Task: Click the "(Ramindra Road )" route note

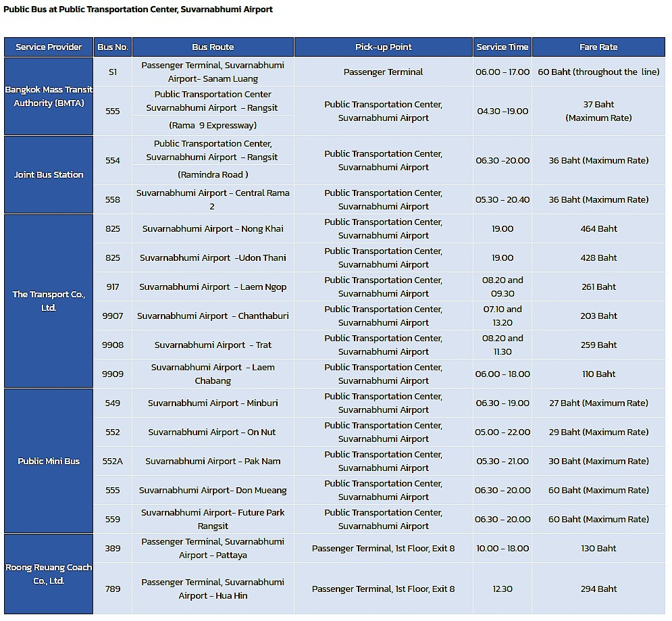Action: tap(213, 174)
